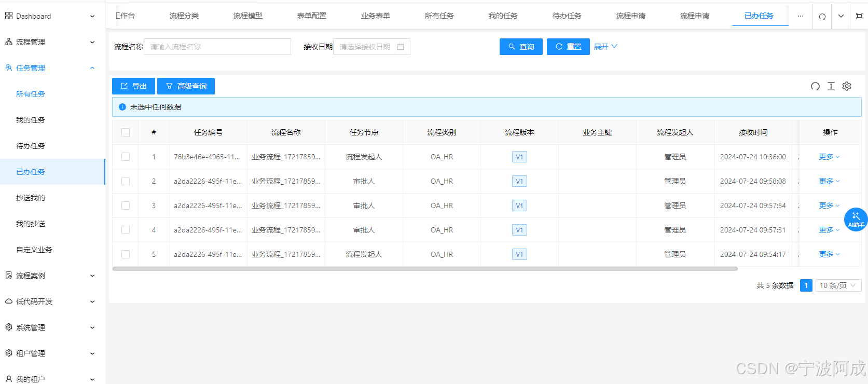
Task: Open the 10 条/页 page size dropdown
Action: pyautogui.click(x=838, y=285)
